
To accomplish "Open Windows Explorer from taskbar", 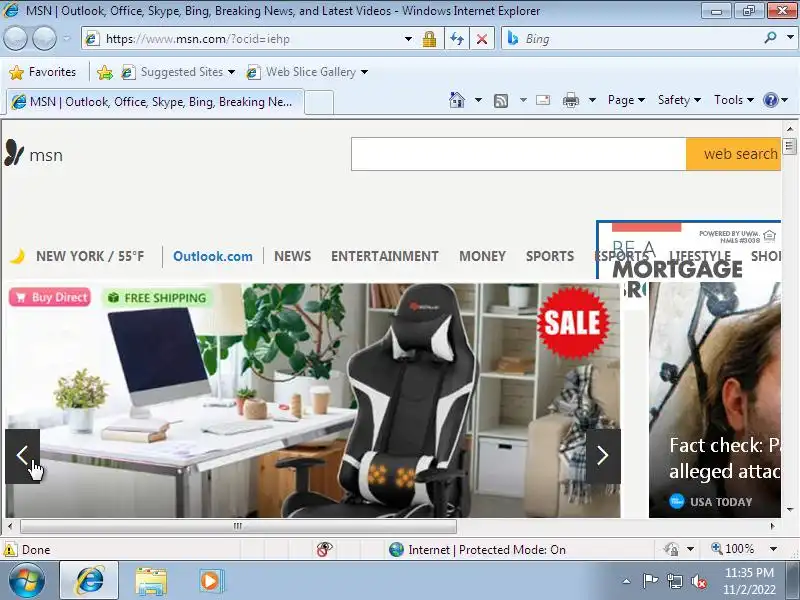I will [x=151, y=581].
